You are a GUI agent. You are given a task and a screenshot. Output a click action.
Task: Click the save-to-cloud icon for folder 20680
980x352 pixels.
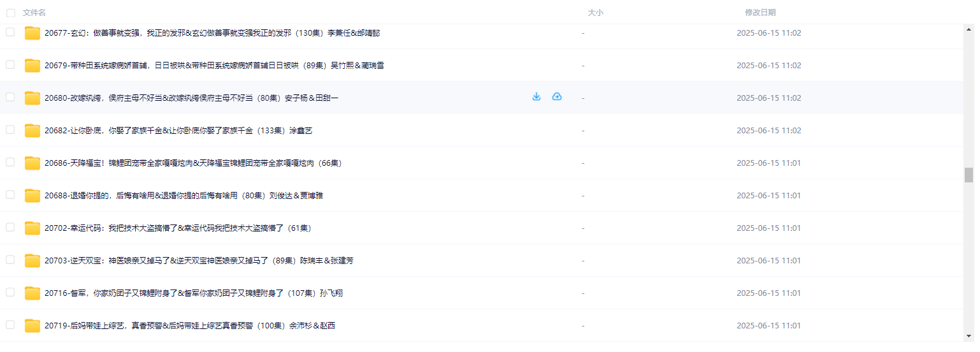(x=557, y=97)
